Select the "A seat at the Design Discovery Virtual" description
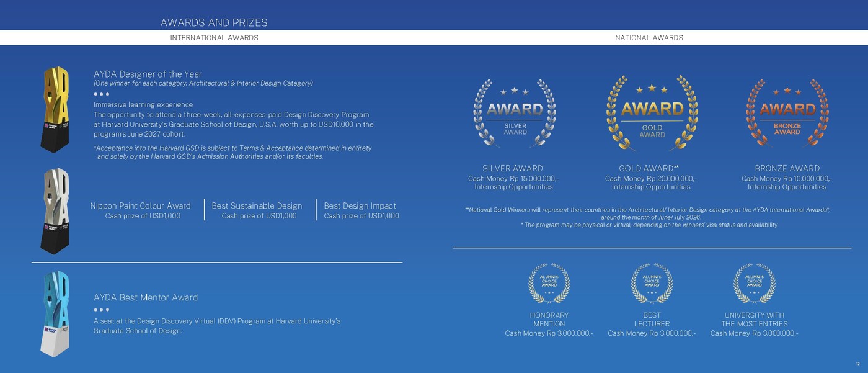The image size is (868, 373). (x=217, y=326)
